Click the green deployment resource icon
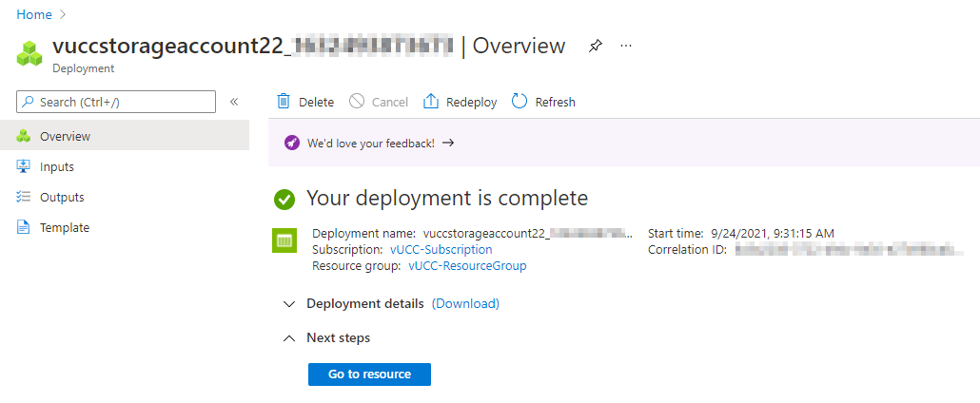Image resolution: width=980 pixels, height=403 pixels. coord(284,240)
